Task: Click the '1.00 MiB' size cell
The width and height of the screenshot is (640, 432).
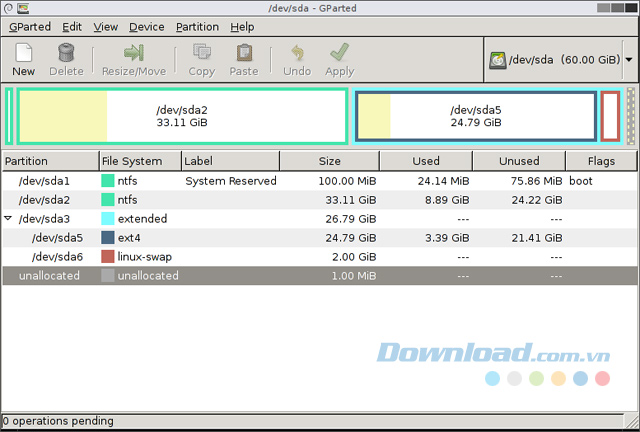Action: [x=354, y=276]
